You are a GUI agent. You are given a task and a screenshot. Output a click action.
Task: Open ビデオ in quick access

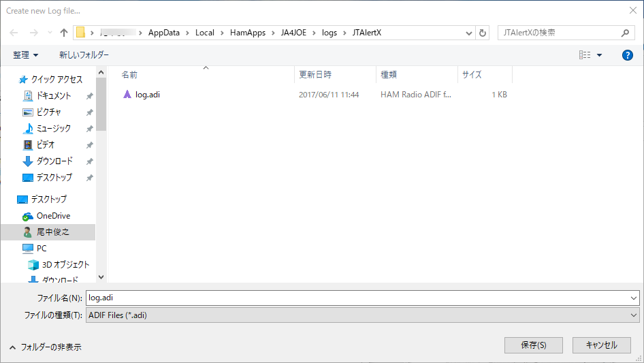coord(45,144)
